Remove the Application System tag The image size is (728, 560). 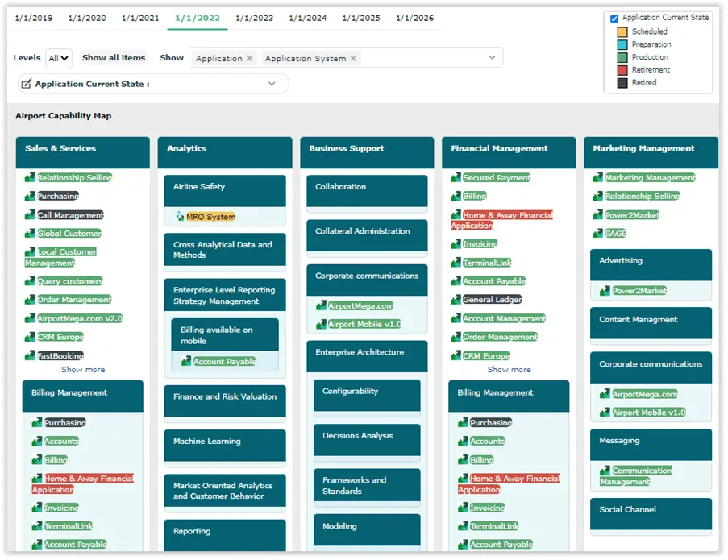(x=353, y=58)
